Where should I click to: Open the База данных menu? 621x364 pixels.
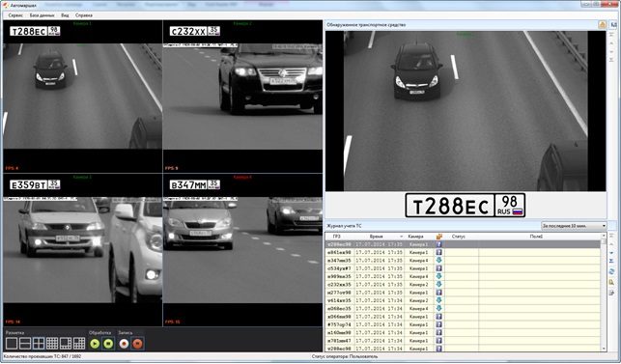tap(42, 15)
